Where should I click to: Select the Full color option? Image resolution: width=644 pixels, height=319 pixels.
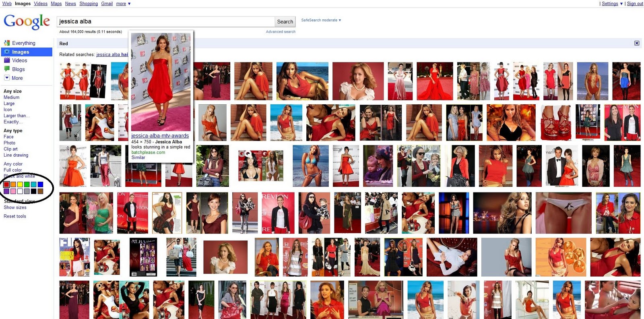12,170
